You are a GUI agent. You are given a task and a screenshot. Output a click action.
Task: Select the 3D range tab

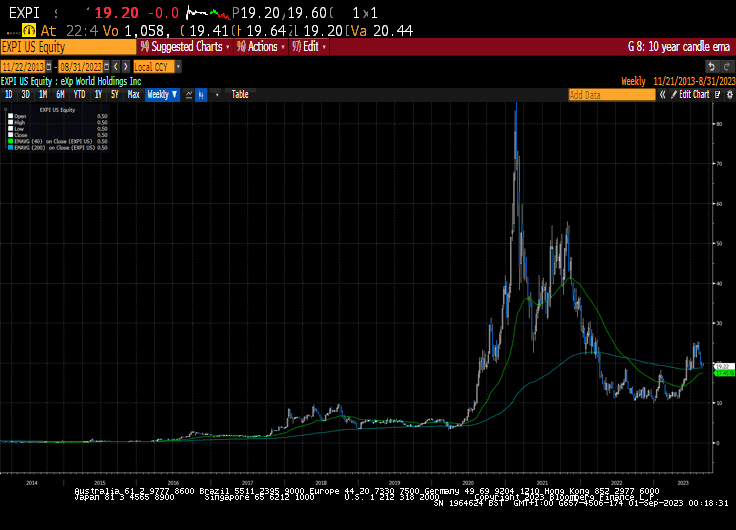25,94
